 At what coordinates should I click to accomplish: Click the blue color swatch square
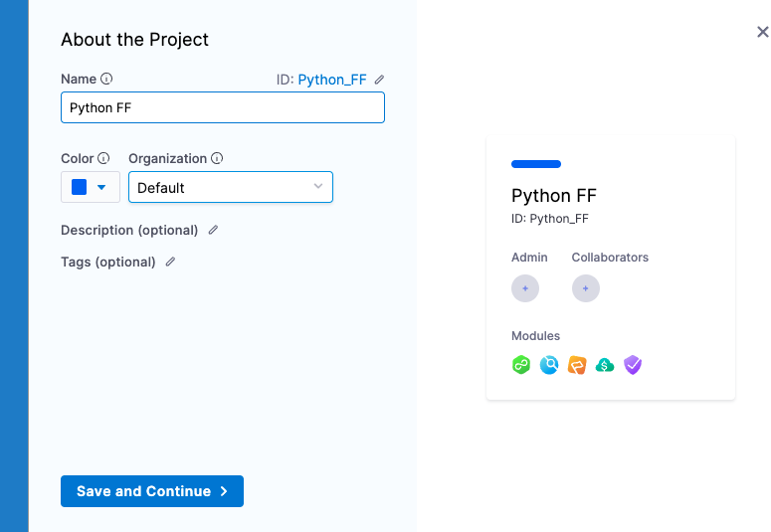coord(80,187)
